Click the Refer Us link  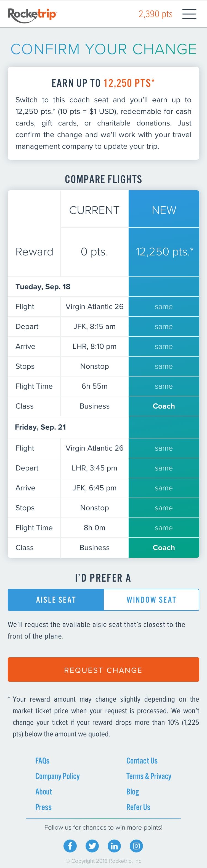(138, 807)
